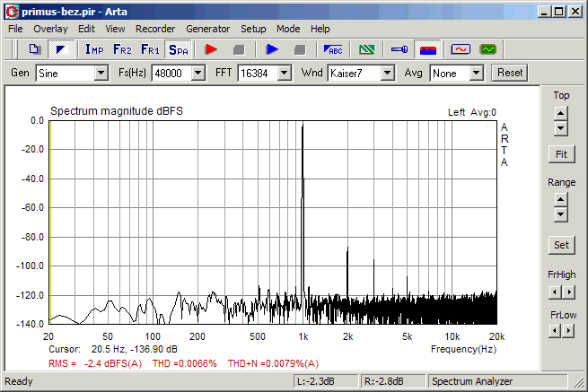588x392 pixels.
Task: Click the Range up arrow
Action: [x=561, y=199]
